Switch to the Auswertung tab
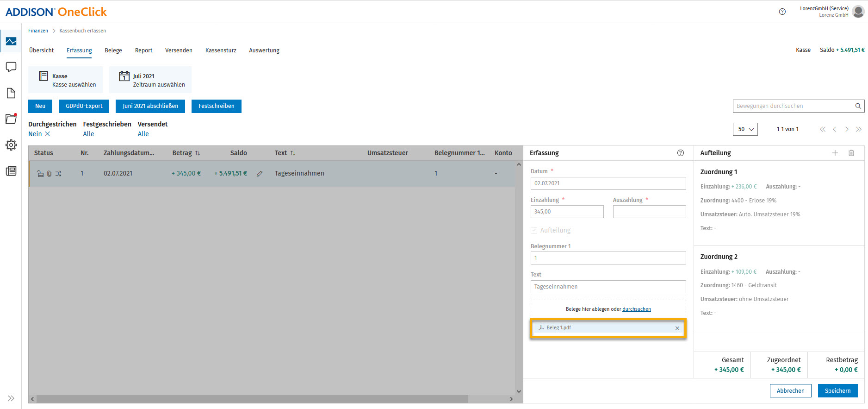 coord(264,50)
